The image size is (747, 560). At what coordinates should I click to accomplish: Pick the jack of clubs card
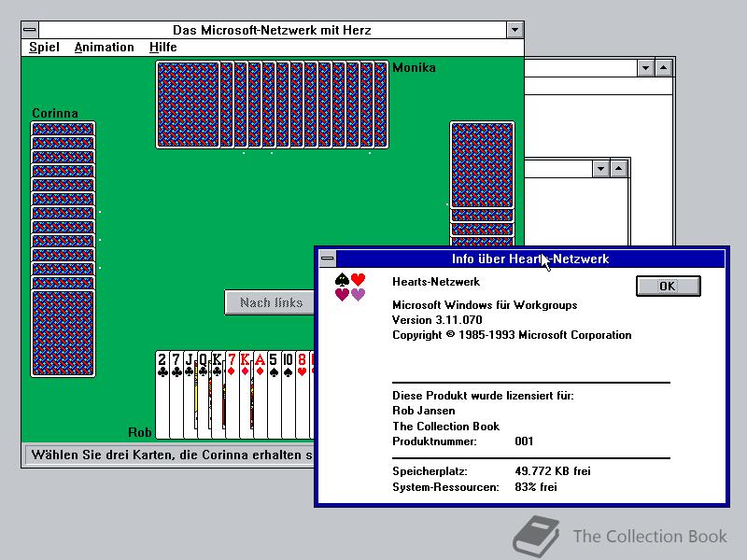point(190,395)
